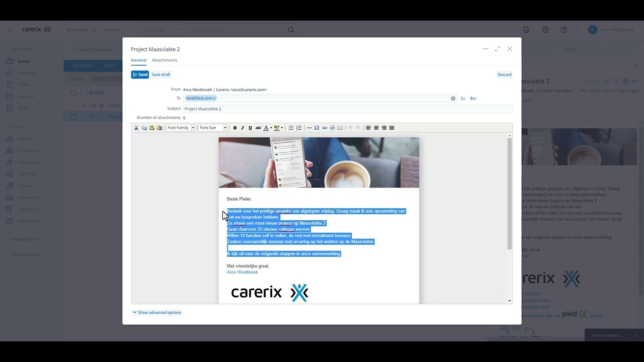Open the Arco Westbroek user menu
The width and height of the screenshot is (644, 362).
611,30
